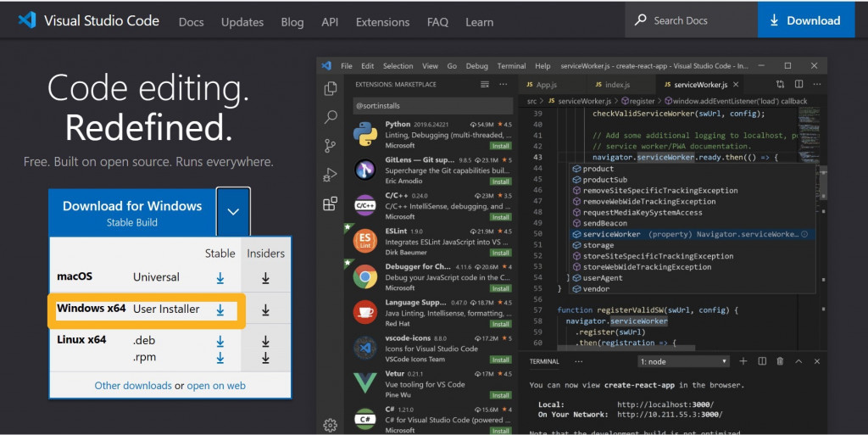Click the TERMINAL panel label
This screenshot has width=868, height=435.
[x=544, y=361]
